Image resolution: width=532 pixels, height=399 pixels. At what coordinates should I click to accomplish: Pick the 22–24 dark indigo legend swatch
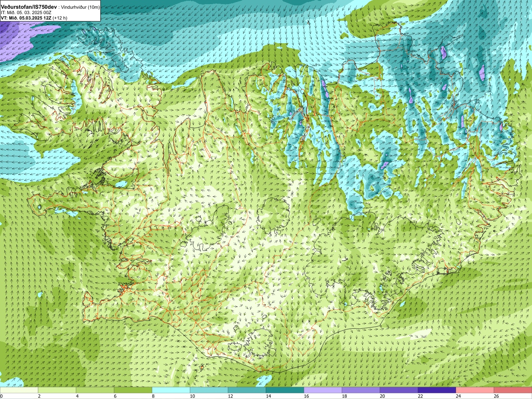pyautogui.click(x=437, y=390)
